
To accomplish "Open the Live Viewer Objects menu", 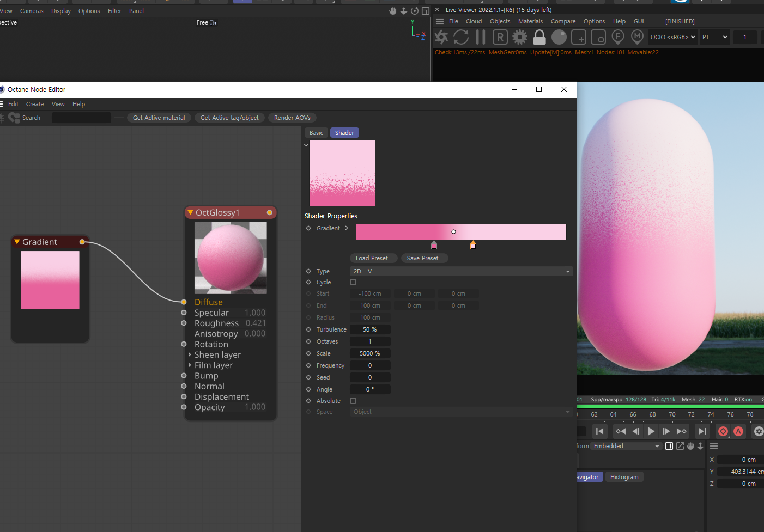I will (x=500, y=21).
